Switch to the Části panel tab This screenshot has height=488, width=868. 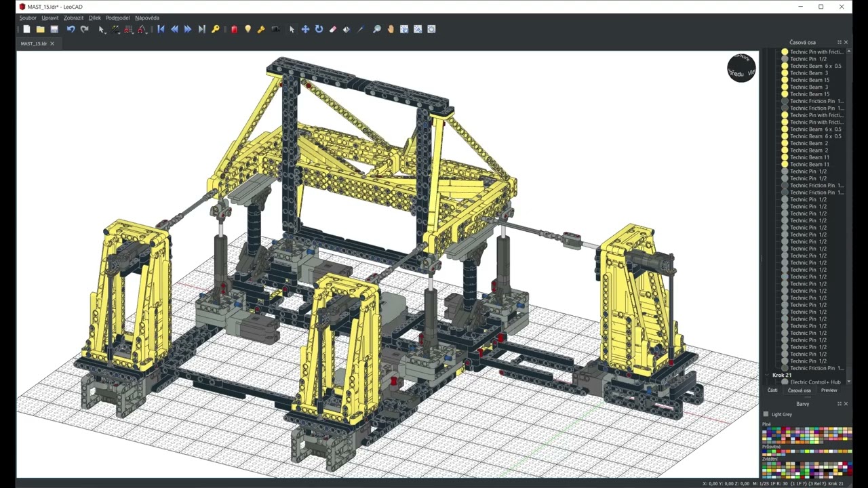tap(772, 390)
